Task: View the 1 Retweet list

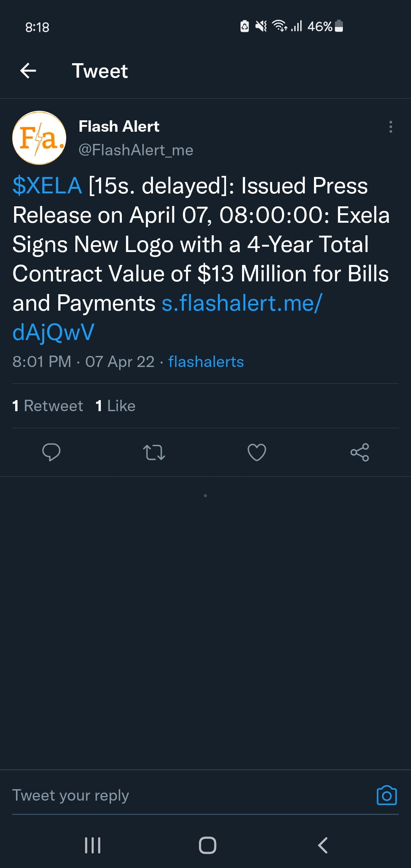Action: pyautogui.click(x=48, y=406)
